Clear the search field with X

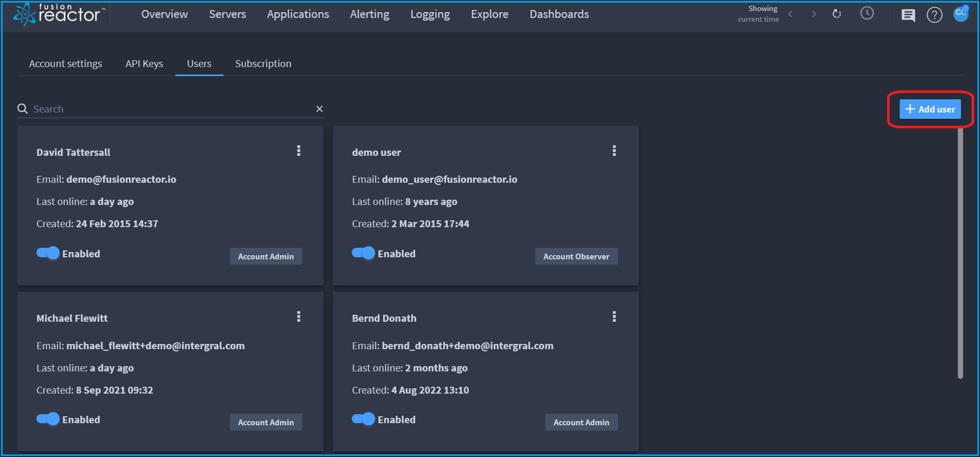[320, 109]
